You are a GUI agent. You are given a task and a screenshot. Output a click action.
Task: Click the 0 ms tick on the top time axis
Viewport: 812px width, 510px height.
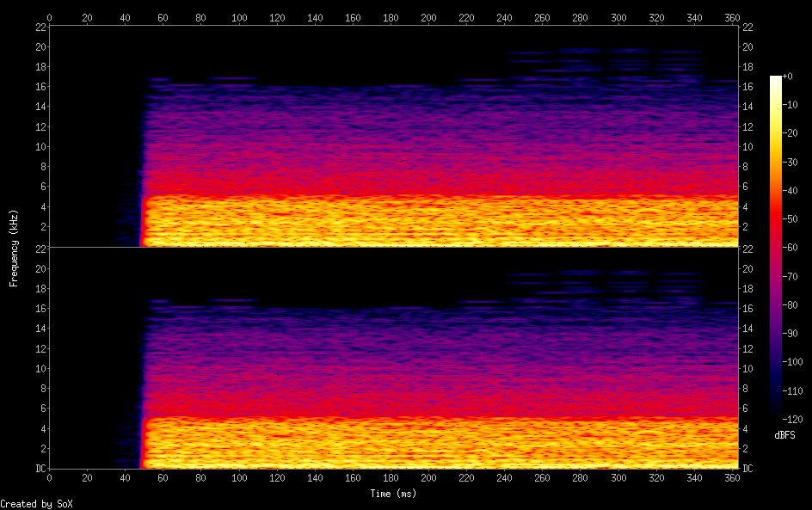pyautogui.click(x=49, y=16)
